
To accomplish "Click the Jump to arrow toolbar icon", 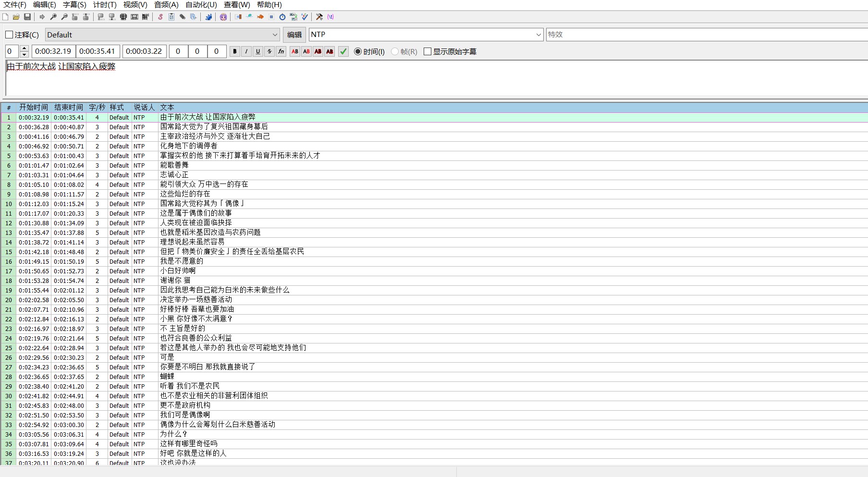I will (x=42, y=17).
